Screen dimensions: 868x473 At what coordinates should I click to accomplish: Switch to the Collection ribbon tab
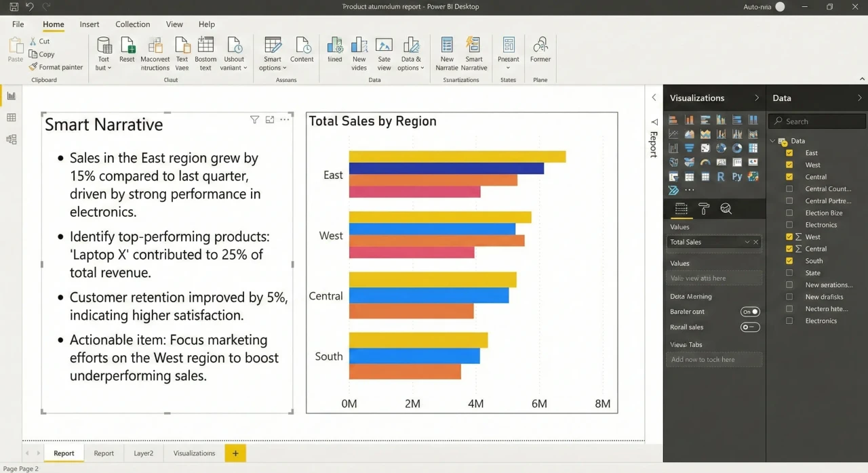[133, 24]
